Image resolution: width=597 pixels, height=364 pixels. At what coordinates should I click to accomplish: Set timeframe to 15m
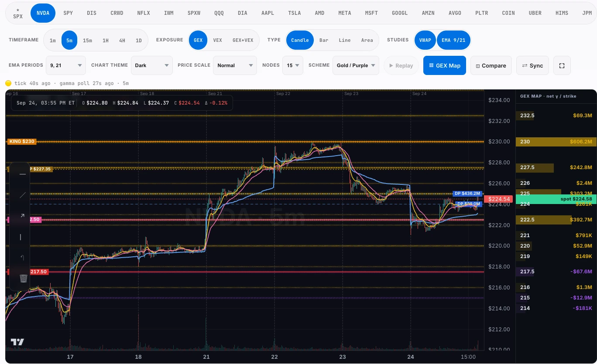[x=87, y=40]
